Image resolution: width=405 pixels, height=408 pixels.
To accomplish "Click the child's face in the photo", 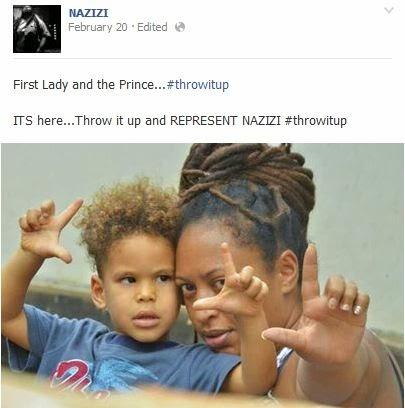I will point(142,293).
